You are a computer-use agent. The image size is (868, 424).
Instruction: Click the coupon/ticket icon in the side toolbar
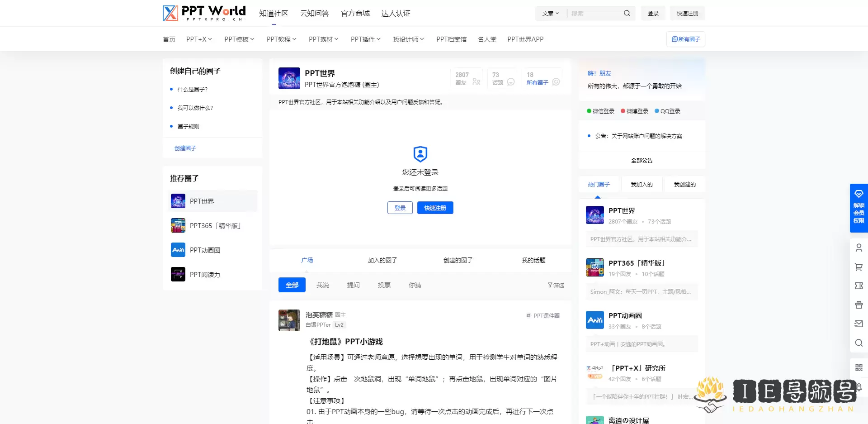(x=859, y=286)
